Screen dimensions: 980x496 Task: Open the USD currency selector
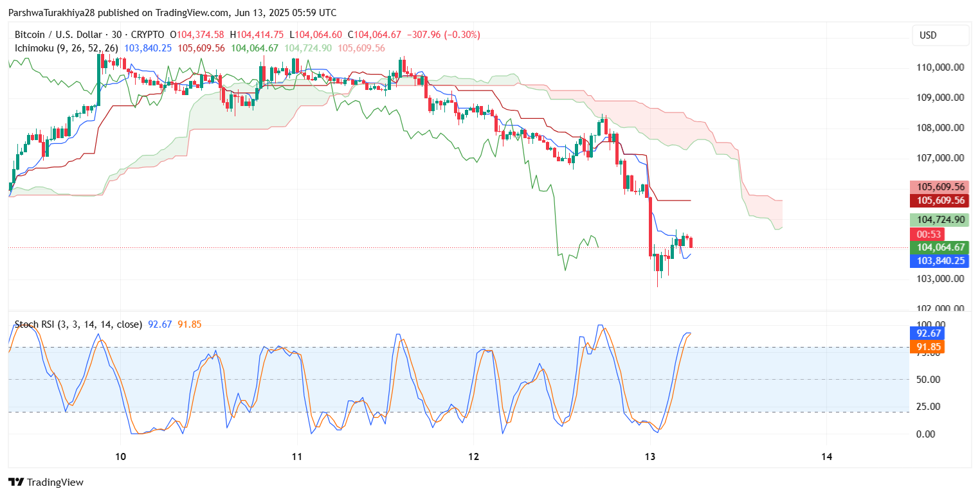point(941,35)
